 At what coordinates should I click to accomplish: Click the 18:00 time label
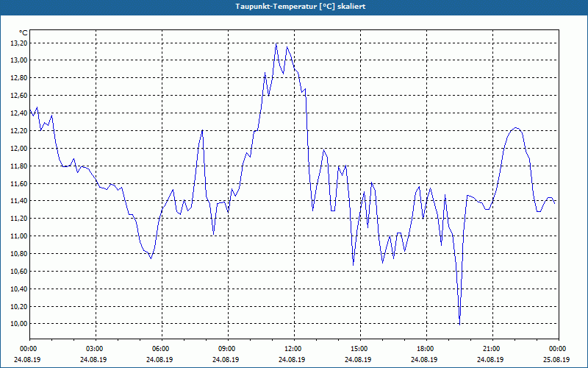coord(426,349)
